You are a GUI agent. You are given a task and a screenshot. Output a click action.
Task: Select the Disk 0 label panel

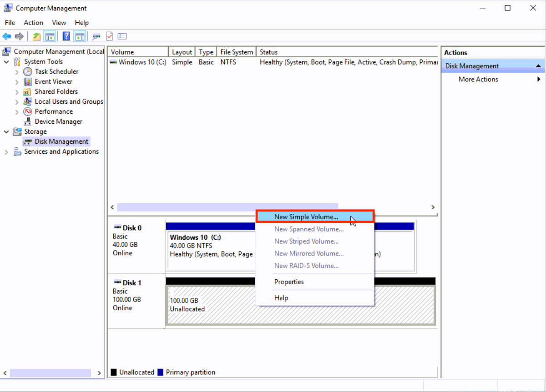pyautogui.click(x=136, y=246)
